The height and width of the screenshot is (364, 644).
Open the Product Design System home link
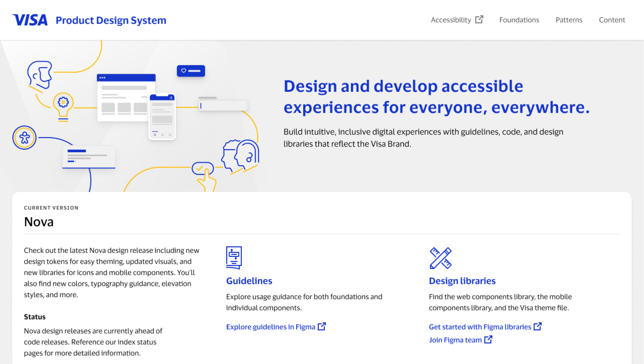pos(111,20)
